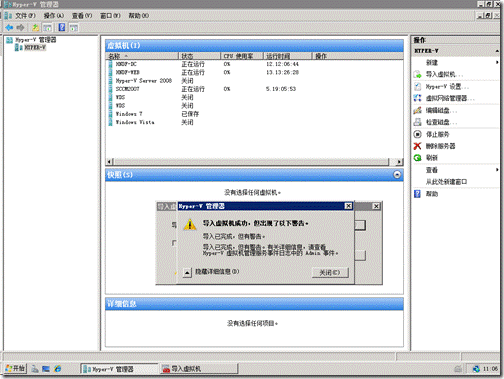Collapse the HYPER-V actions group header arrow
The height and width of the screenshot is (379, 504).
pos(497,51)
